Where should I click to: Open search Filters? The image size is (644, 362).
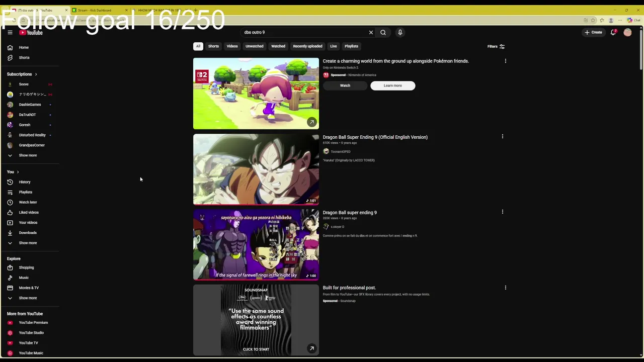[x=496, y=47]
